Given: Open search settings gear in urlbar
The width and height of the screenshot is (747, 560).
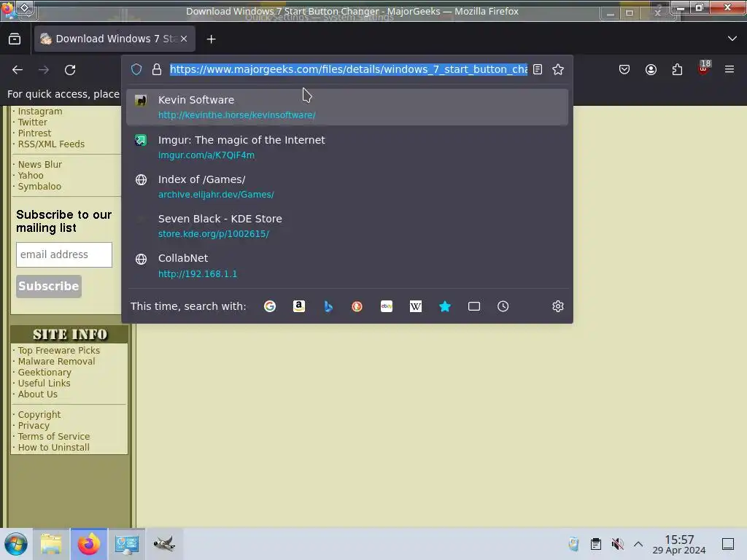Looking at the screenshot, I should pos(558,306).
